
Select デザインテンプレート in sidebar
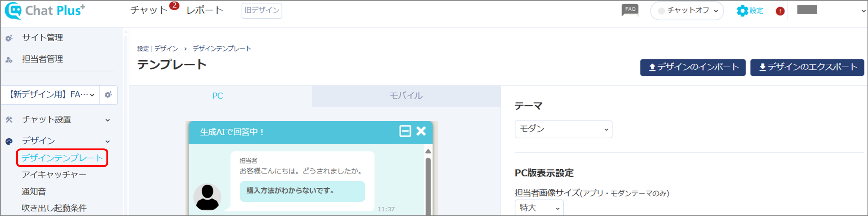click(62, 158)
